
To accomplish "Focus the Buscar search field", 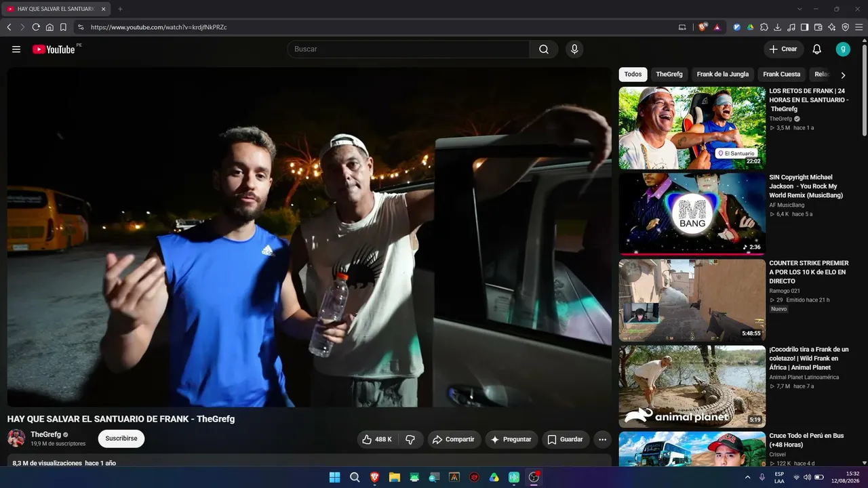I will tap(408, 49).
